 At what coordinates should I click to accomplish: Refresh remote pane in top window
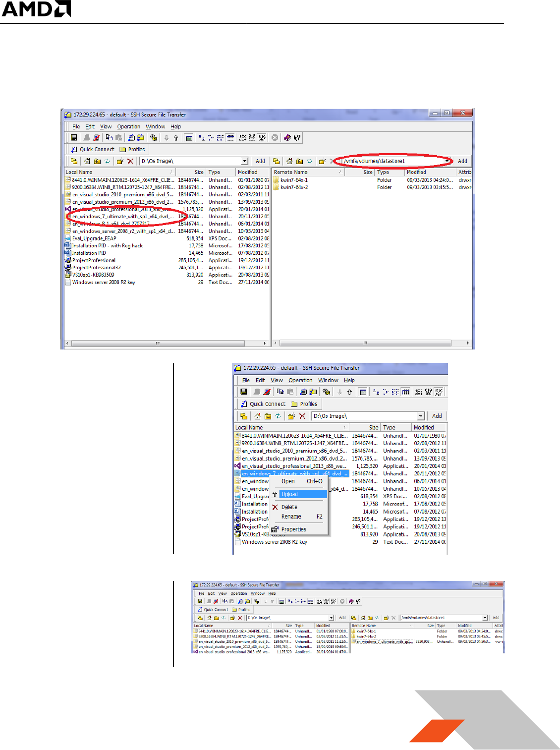pyautogui.click(x=309, y=161)
